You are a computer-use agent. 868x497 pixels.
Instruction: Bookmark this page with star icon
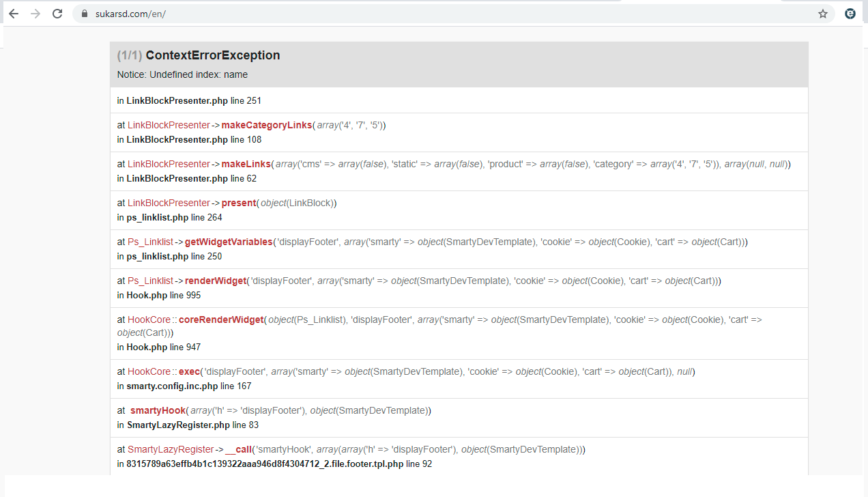(x=823, y=14)
